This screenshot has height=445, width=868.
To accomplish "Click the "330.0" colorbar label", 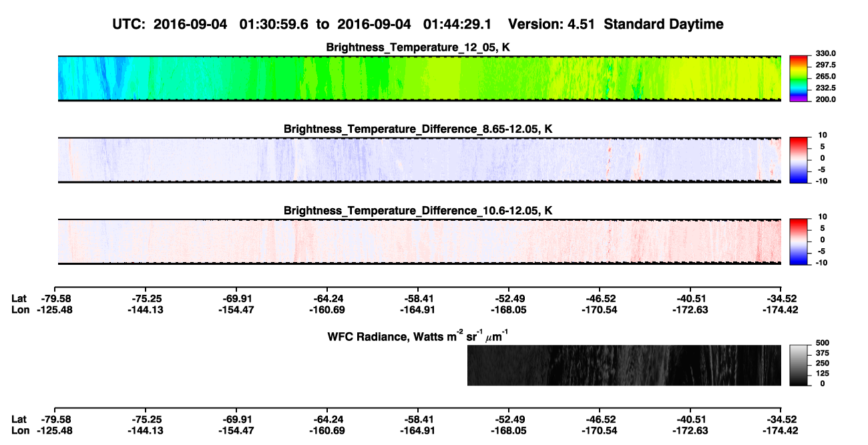I will [826, 53].
